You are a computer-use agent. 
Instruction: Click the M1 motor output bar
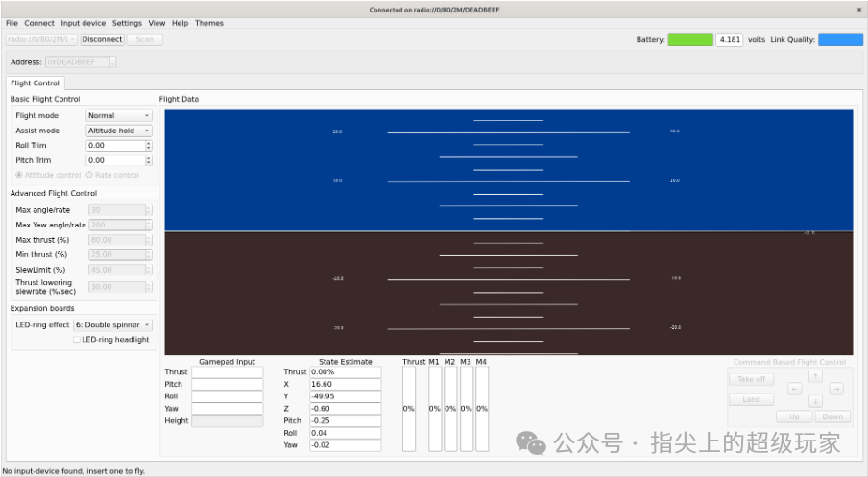[x=434, y=408]
